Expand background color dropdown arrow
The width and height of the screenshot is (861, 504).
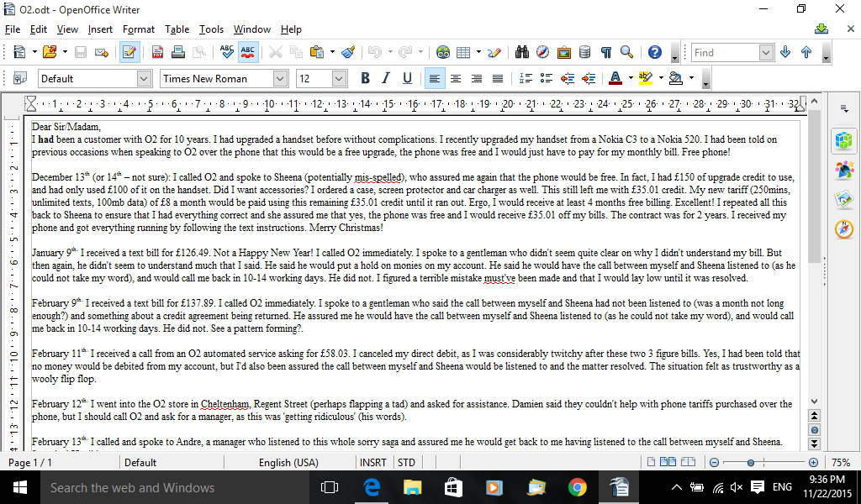coord(691,78)
